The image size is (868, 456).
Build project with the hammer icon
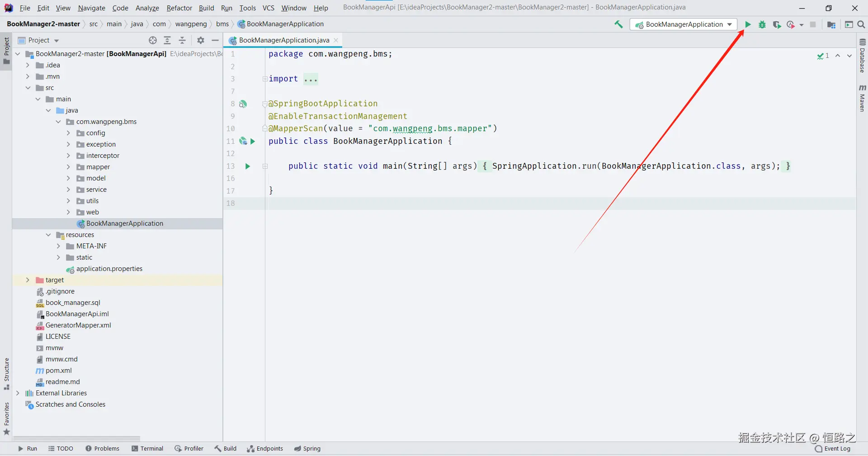[x=618, y=24]
